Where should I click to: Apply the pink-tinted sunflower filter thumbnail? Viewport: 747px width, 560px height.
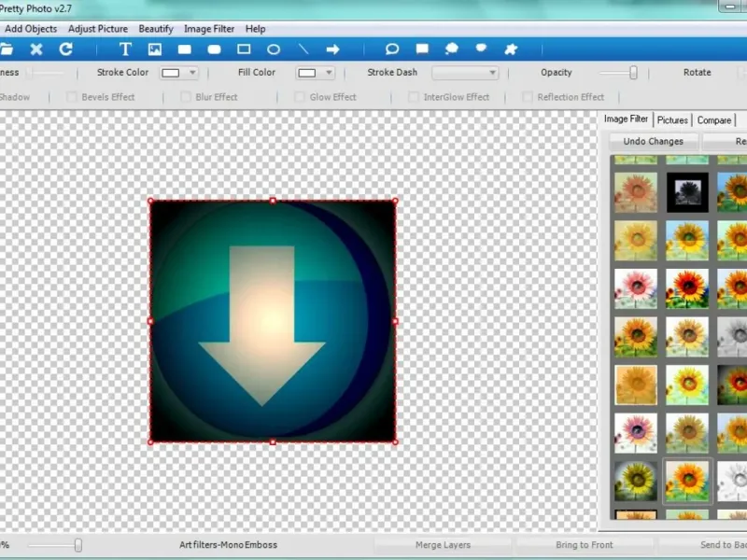coord(636,288)
